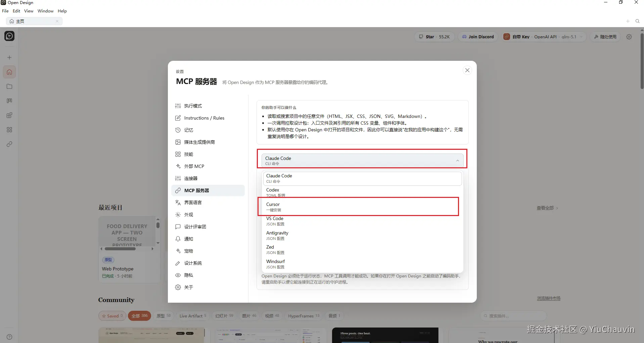Open the folder icon in the left sidebar
This screenshot has height=343, width=644.
[x=9, y=86]
